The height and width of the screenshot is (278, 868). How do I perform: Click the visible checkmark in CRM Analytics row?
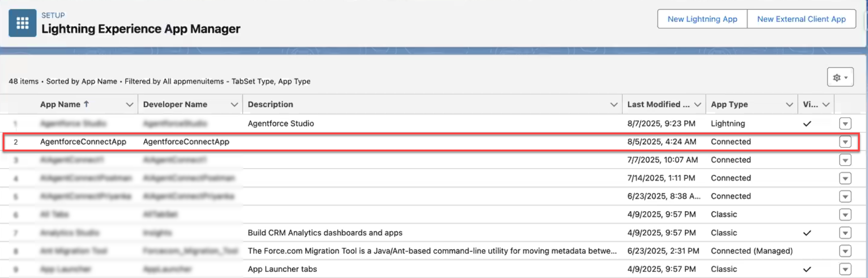point(807,233)
